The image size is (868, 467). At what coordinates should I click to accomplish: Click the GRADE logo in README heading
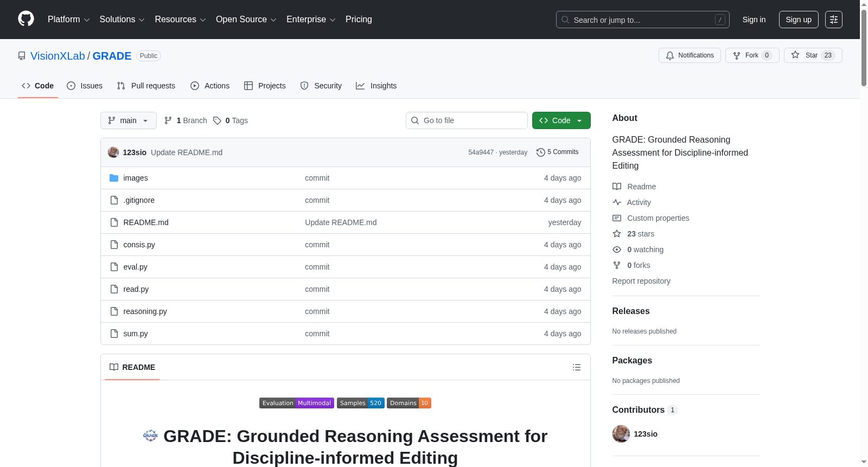point(150,436)
